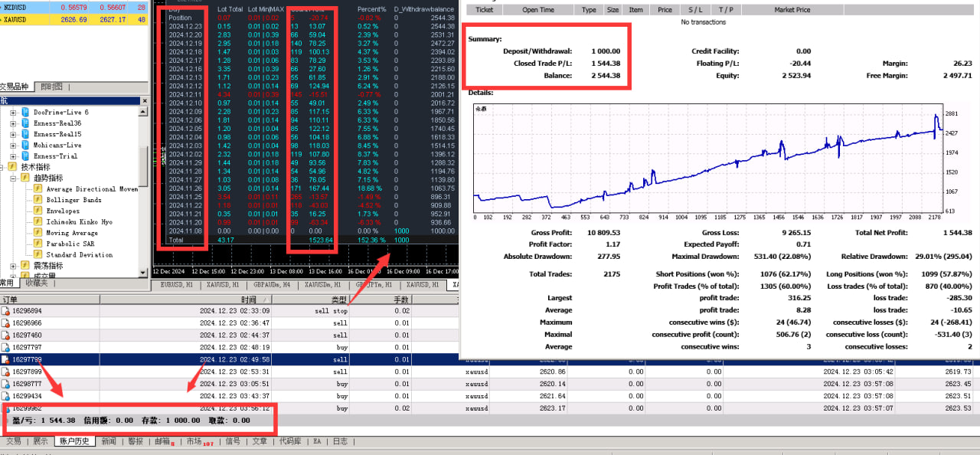Viewport: 980px width, 455px height.
Task: Close the navigator panel with its X
Action: (145, 100)
